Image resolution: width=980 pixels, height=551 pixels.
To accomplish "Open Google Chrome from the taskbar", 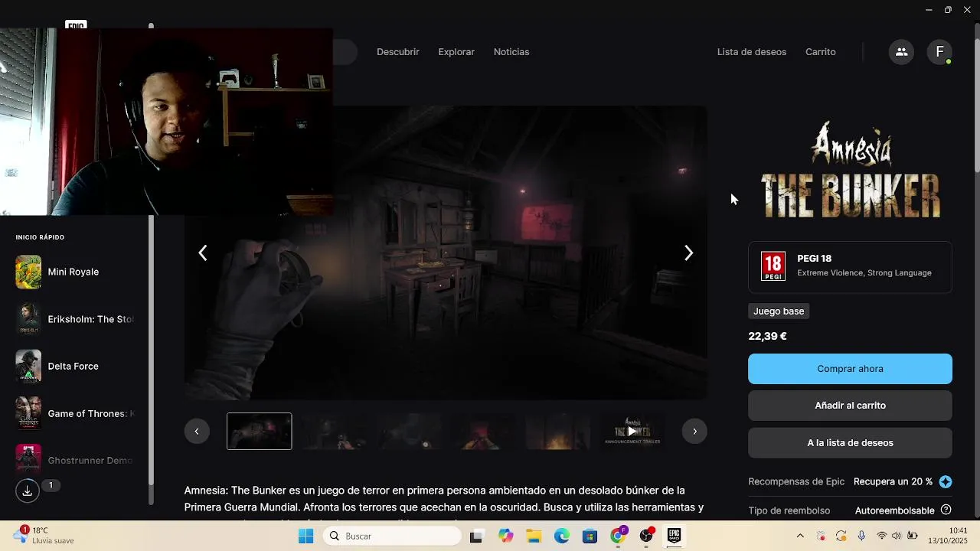I will (618, 536).
